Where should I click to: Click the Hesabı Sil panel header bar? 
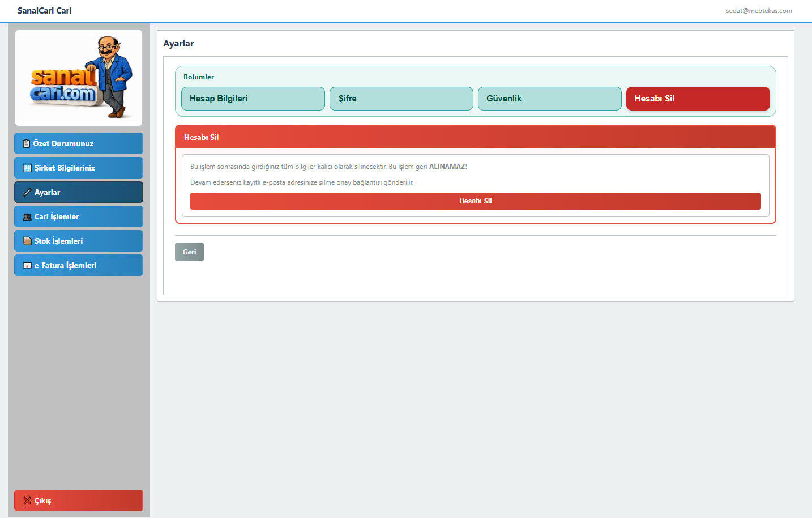tap(476, 137)
